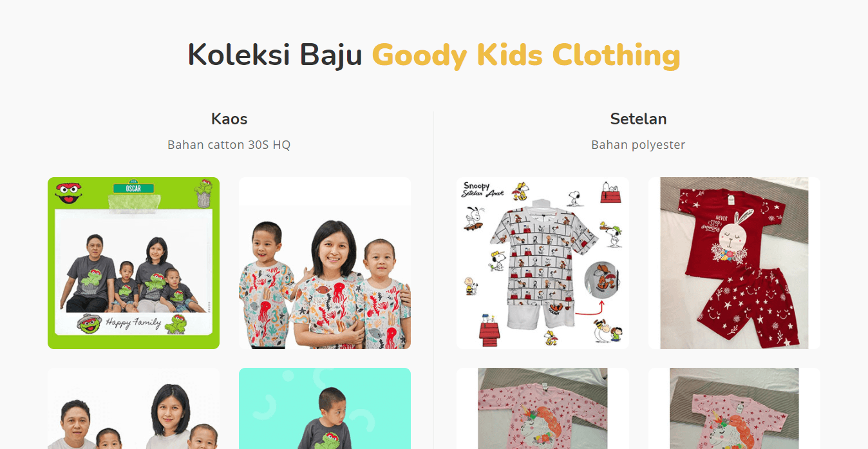This screenshot has height=449, width=868.
Task: Click the Oscar face icon in green frame
Action: [x=69, y=193]
